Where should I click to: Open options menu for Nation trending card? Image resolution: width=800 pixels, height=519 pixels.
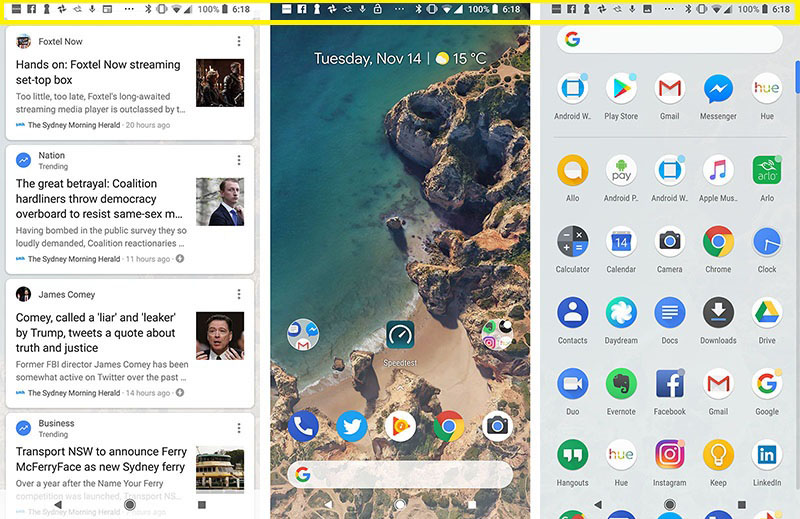coord(239,160)
